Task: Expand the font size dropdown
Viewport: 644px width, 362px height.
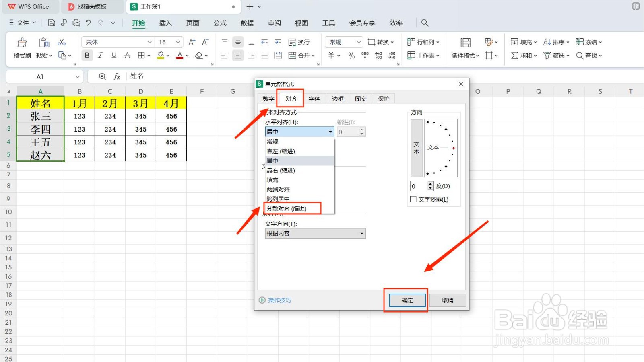Action: click(177, 42)
